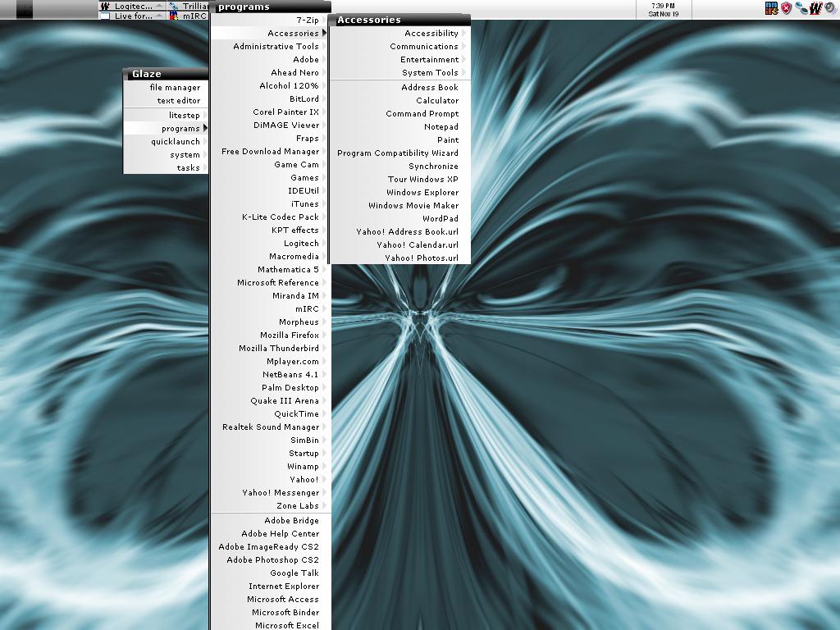Expand the Entertainment submenu
Screen dimensions: 840x630
tap(400, 59)
